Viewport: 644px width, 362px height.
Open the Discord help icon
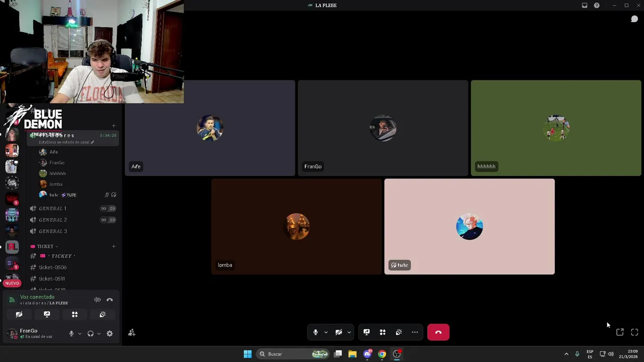point(597,6)
